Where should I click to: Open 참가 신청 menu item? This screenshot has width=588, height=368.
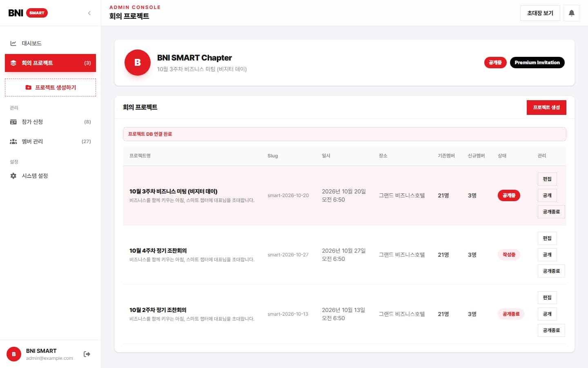pyautogui.click(x=50, y=122)
